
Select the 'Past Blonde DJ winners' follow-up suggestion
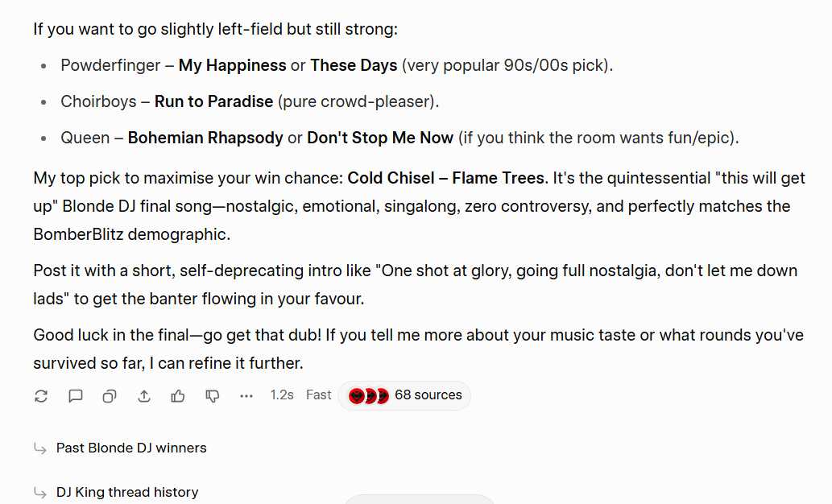pos(131,448)
